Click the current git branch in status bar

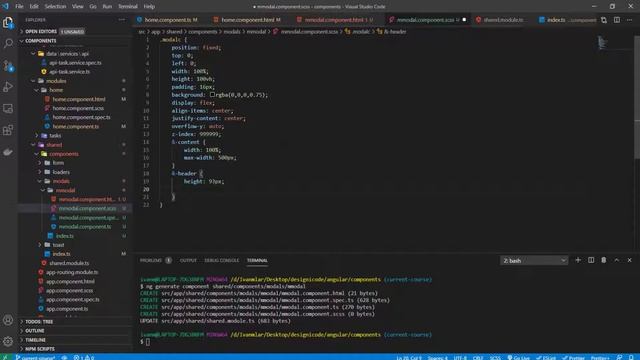35,357
